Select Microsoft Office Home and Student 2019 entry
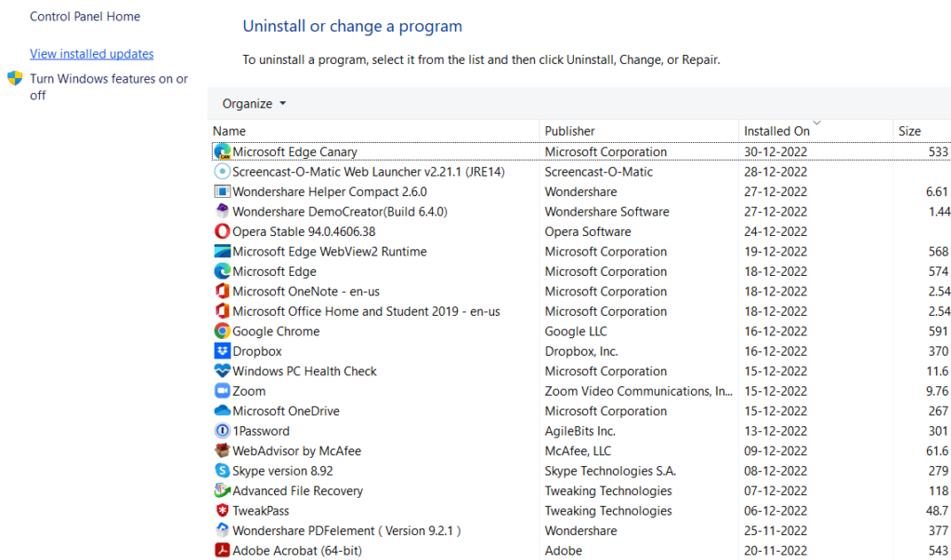Screen dimensions: 951x560 pyautogui.click(x=366, y=311)
